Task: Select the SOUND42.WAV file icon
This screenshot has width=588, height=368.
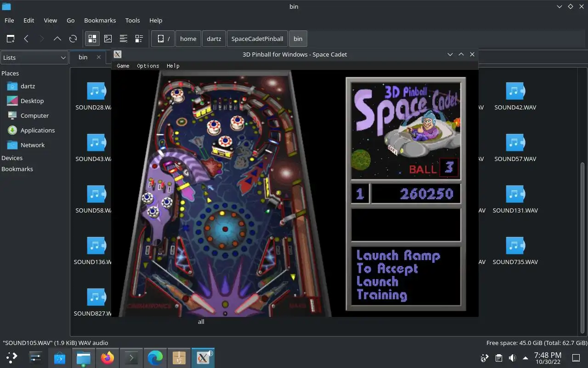Action: 515,91
